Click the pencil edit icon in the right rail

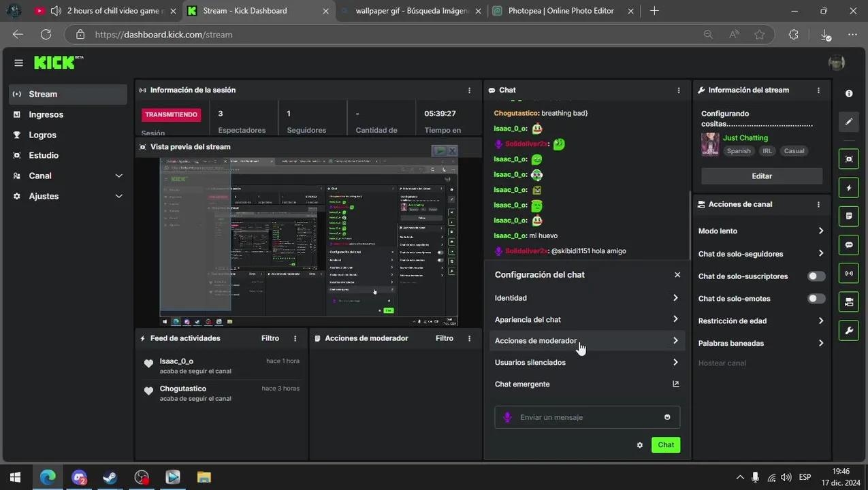(x=849, y=122)
